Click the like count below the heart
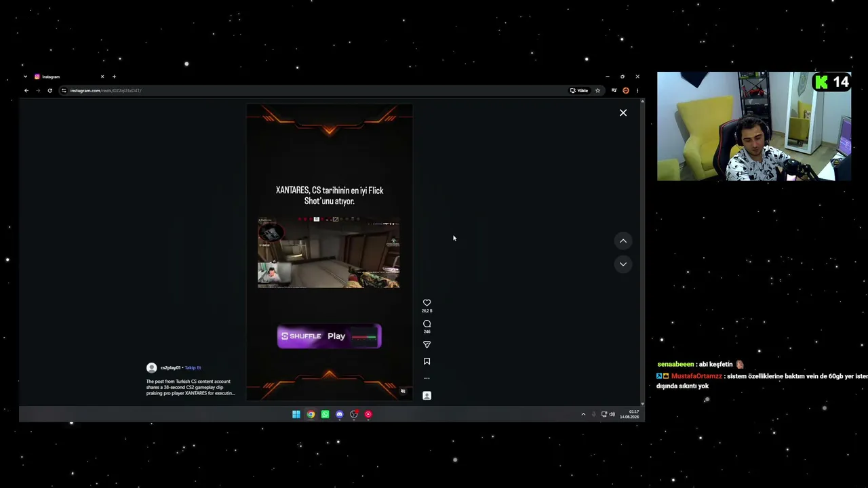Image resolution: width=868 pixels, height=488 pixels. click(x=427, y=311)
